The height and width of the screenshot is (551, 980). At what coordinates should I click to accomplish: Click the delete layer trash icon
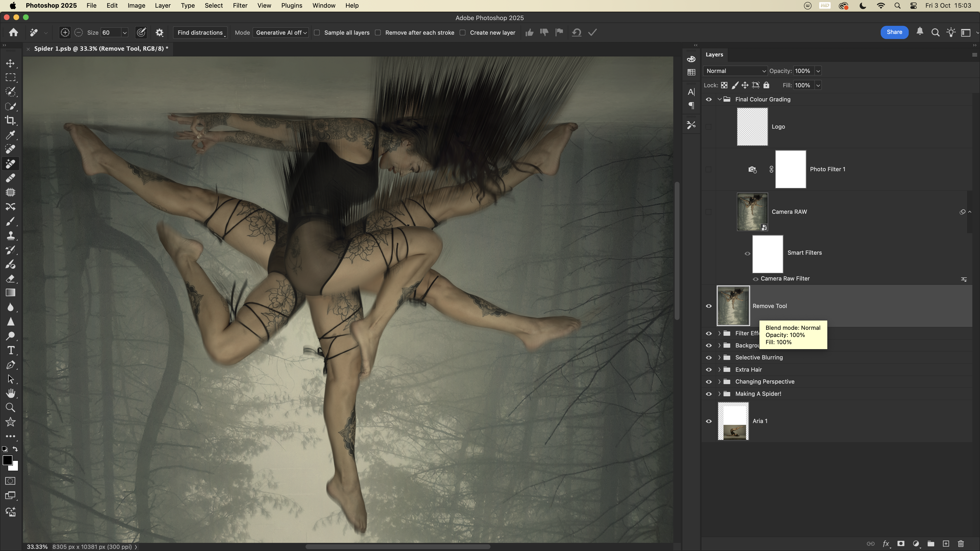click(961, 543)
